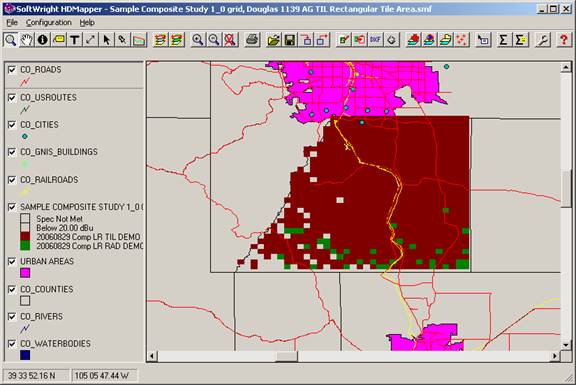Click the map's vertical scrollbar down arrow
The width and height of the screenshot is (576, 385).
[566, 345]
